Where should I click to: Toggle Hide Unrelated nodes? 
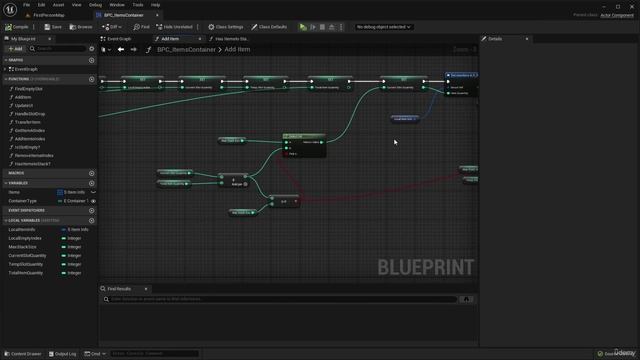point(174,27)
